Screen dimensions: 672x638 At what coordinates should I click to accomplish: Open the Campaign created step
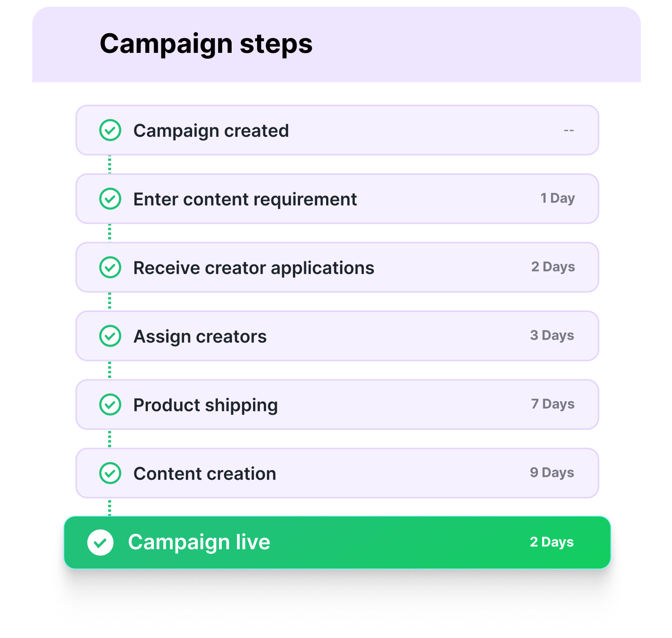211,131
